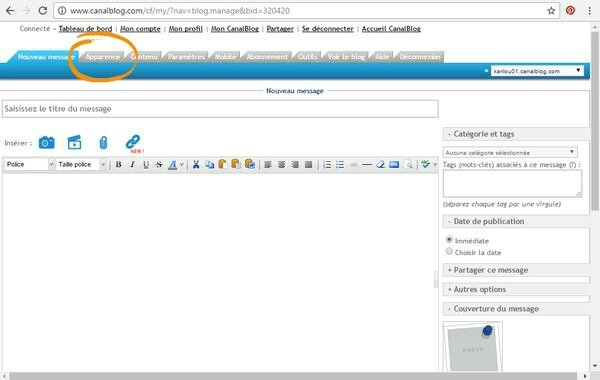The height and width of the screenshot is (380, 600).
Task: Insert a video with the clapperboard icon
Action: 75,142
